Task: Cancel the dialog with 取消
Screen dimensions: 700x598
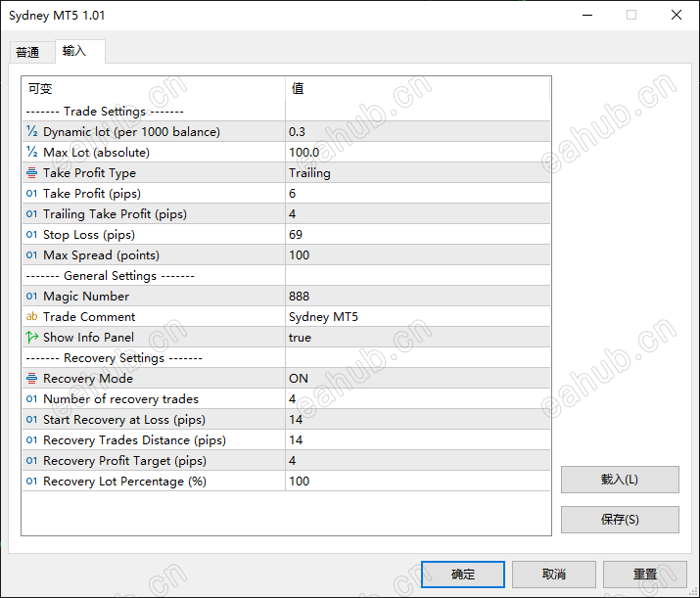Action: (554, 574)
